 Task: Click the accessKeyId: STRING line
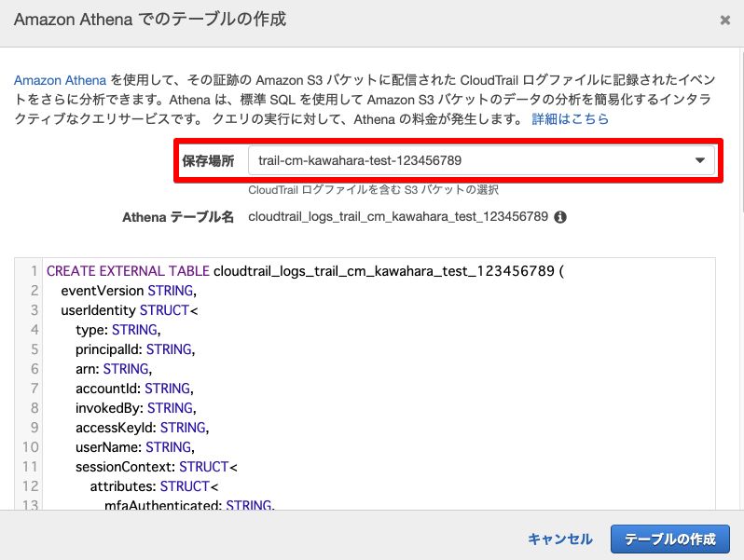click(142, 428)
